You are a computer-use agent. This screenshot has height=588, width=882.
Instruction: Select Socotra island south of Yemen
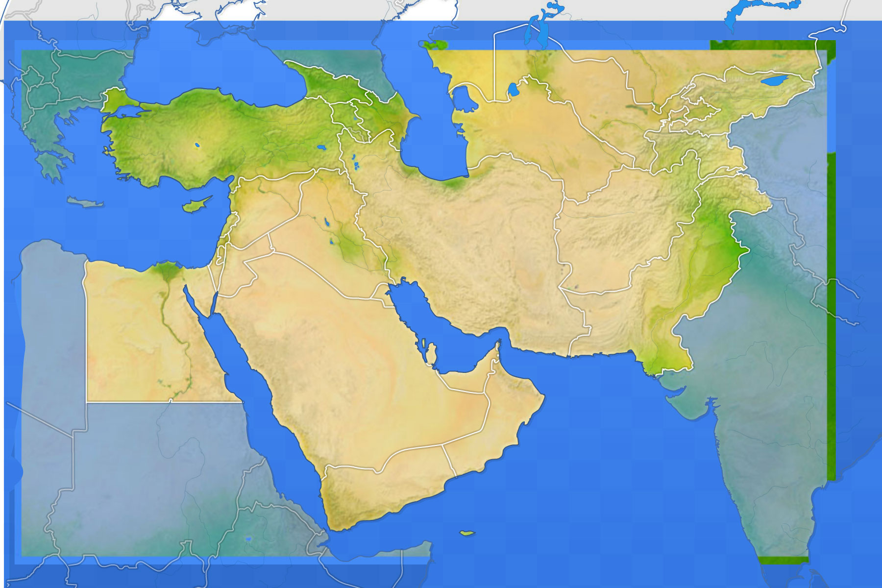(x=468, y=533)
